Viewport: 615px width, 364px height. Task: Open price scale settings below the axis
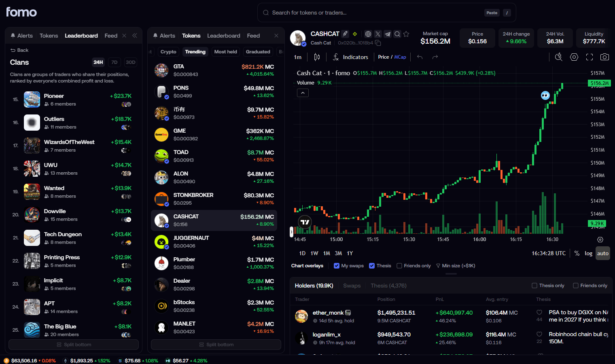click(600, 239)
